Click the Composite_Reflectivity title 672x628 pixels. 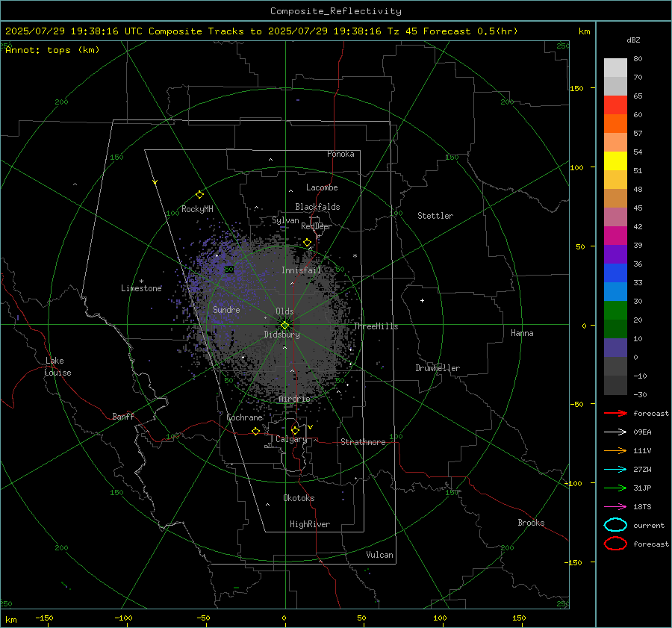(x=336, y=11)
